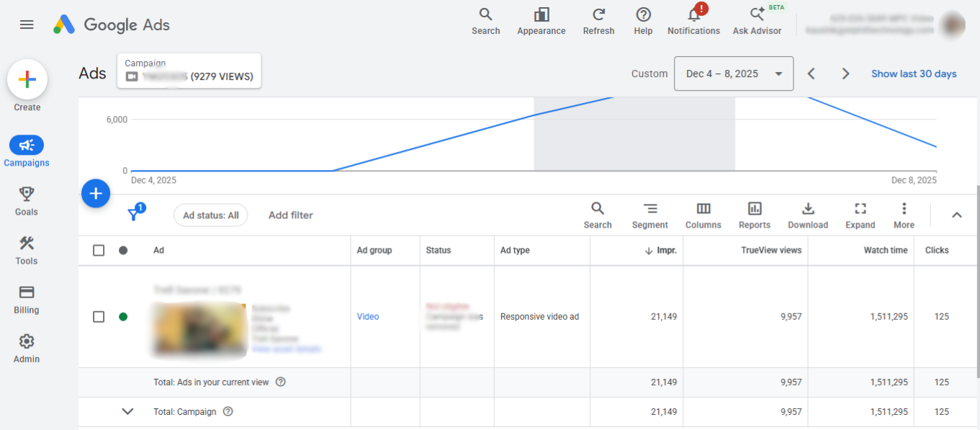Open the Help menu
The image size is (980, 430).
coord(643,22)
